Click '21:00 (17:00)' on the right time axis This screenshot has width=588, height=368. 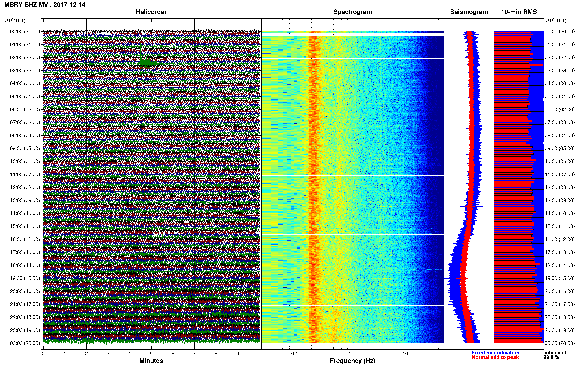point(560,304)
